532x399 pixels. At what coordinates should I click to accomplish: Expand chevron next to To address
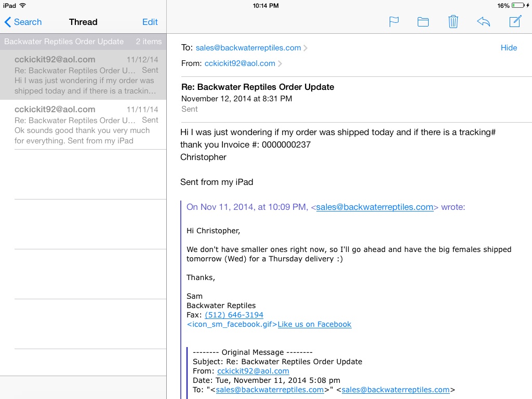pos(305,48)
